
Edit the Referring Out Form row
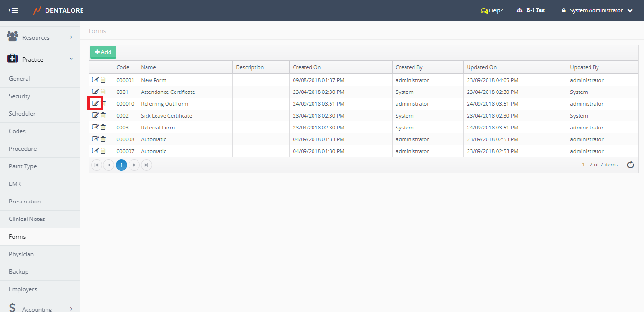[95, 103]
